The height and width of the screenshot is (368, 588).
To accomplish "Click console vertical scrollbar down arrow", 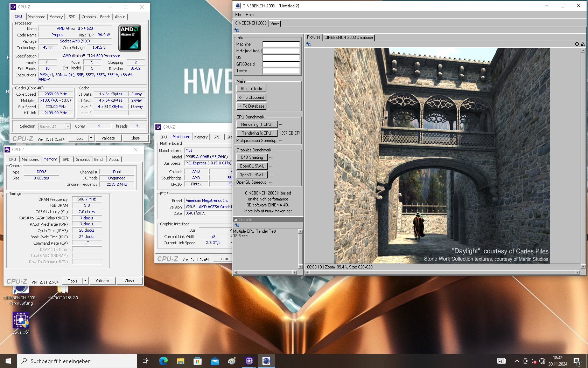I will (300, 267).
